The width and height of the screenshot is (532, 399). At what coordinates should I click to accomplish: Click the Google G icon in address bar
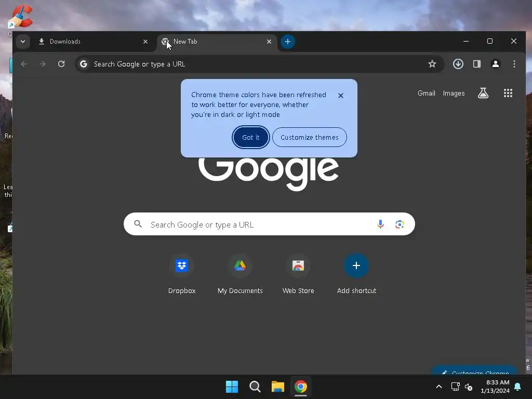point(84,64)
